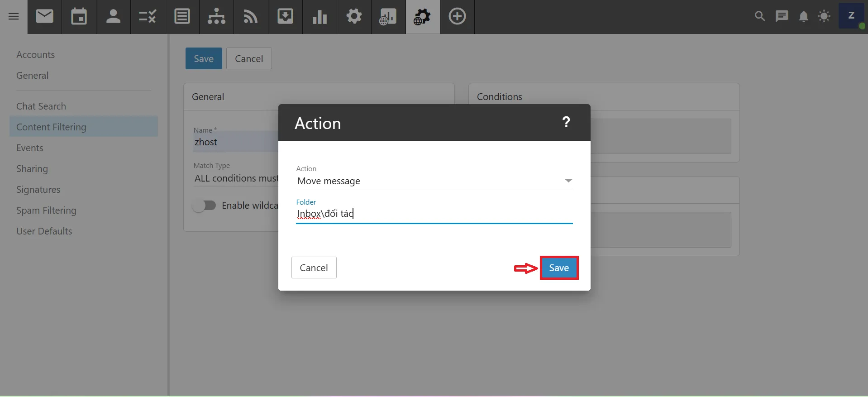The height and width of the screenshot is (397, 868).
Task: Open the Match Type dropdown
Action: point(236,178)
